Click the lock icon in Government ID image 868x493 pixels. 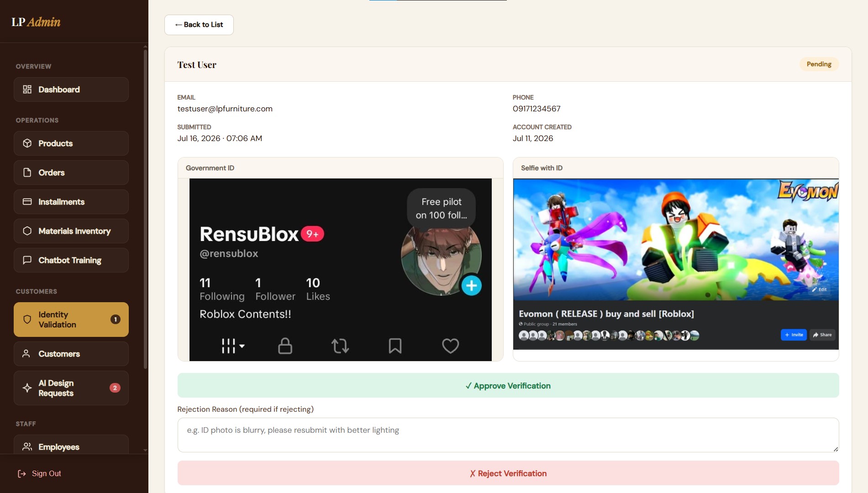click(285, 346)
